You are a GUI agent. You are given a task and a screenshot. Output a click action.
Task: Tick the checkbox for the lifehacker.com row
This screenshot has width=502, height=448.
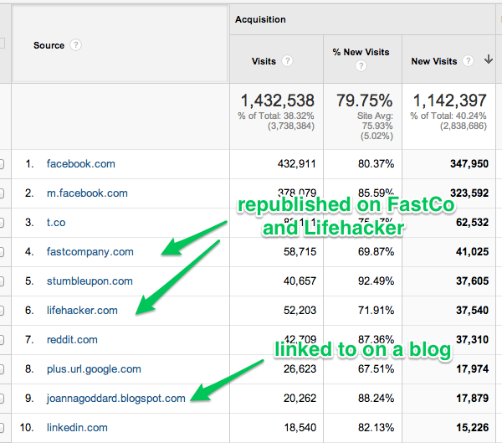(x=2, y=311)
